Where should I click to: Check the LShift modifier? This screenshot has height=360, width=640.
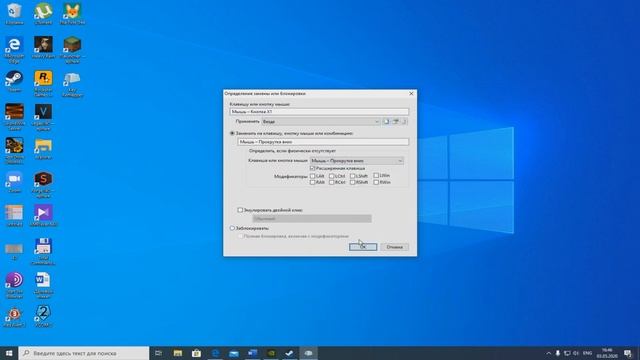[352, 176]
